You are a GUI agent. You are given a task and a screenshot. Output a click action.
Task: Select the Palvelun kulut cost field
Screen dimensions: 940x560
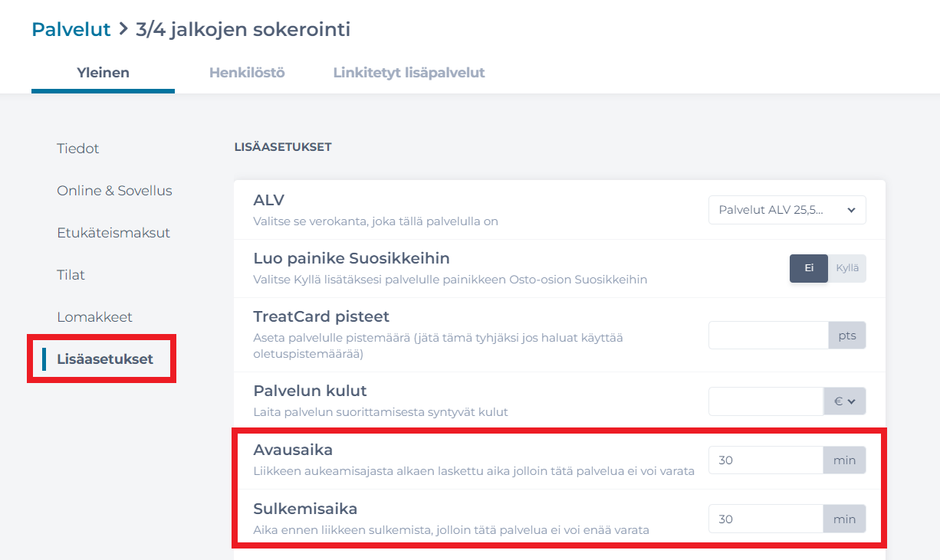(765, 401)
